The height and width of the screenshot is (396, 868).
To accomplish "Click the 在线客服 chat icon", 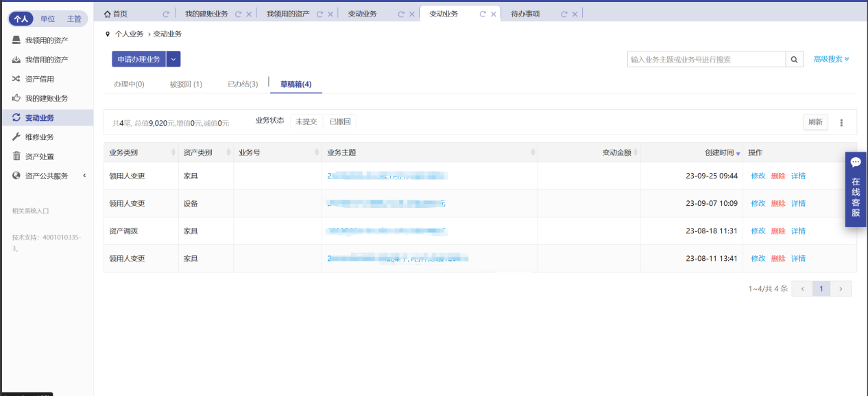I will coord(855,163).
